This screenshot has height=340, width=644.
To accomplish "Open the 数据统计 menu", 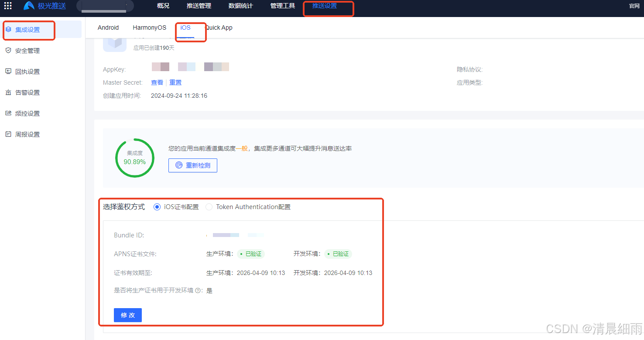I will point(241,6).
